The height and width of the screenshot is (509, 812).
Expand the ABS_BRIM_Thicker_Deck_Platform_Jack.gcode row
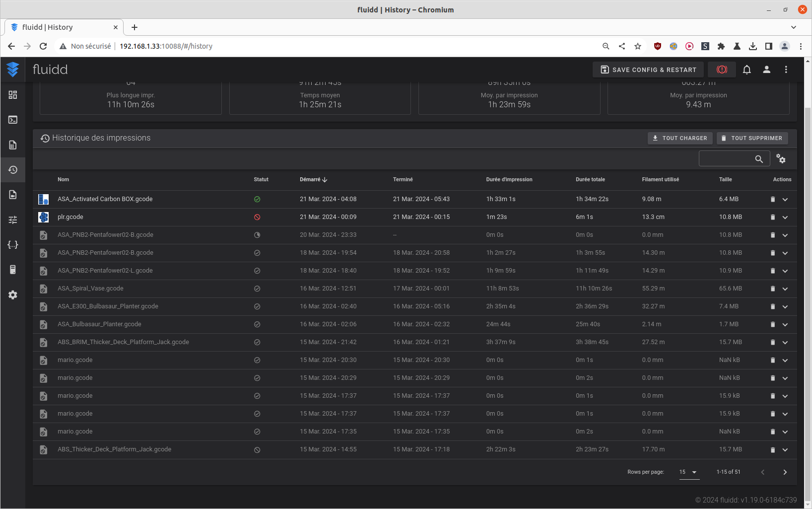(785, 342)
